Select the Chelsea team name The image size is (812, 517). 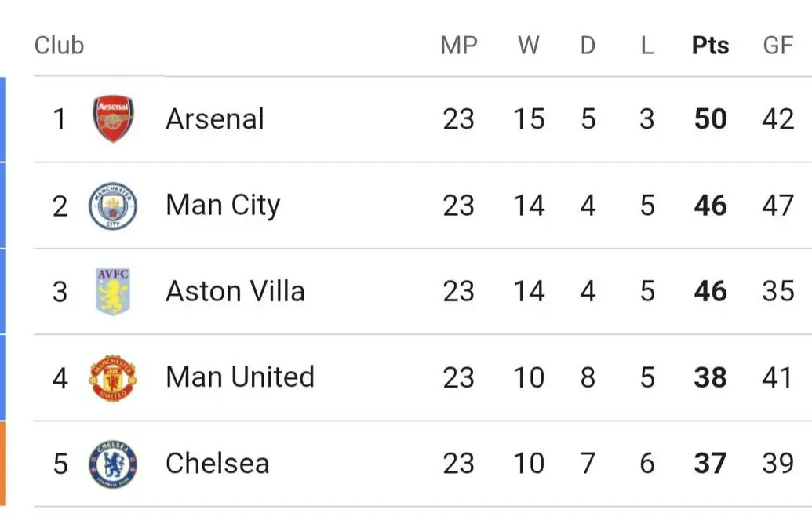pos(217,464)
